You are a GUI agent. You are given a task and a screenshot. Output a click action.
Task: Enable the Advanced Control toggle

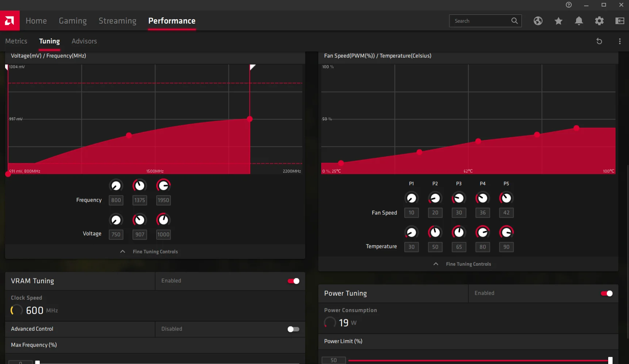(x=294, y=329)
